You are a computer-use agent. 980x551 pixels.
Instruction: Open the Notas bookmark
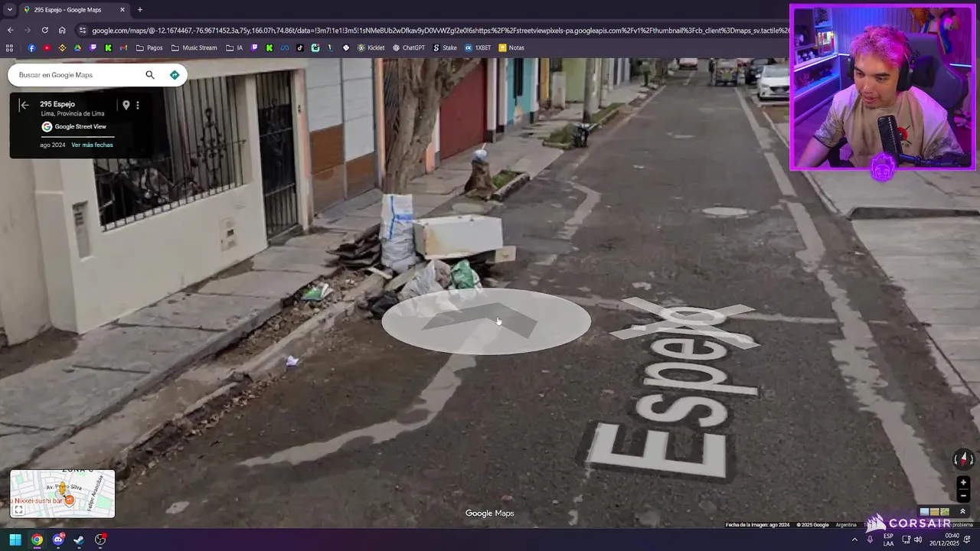[x=511, y=47]
